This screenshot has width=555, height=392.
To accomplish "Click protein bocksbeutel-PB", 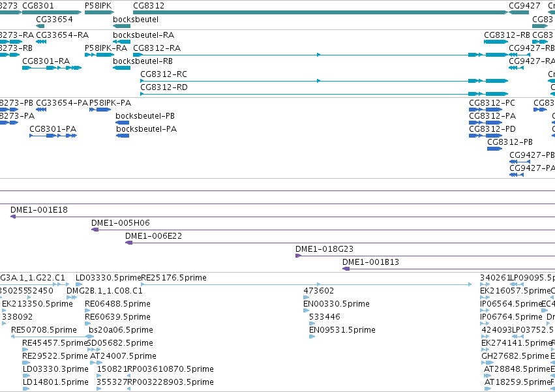I will 145,116.
